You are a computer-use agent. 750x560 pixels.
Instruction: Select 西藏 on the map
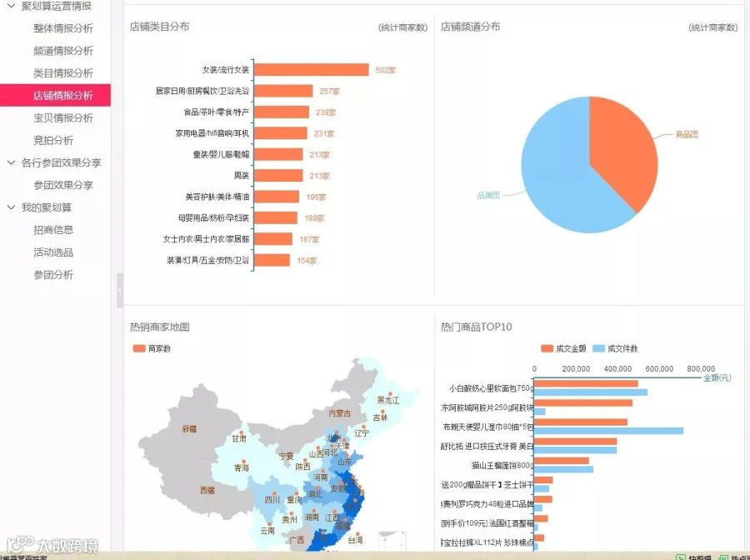[x=207, y=490]
